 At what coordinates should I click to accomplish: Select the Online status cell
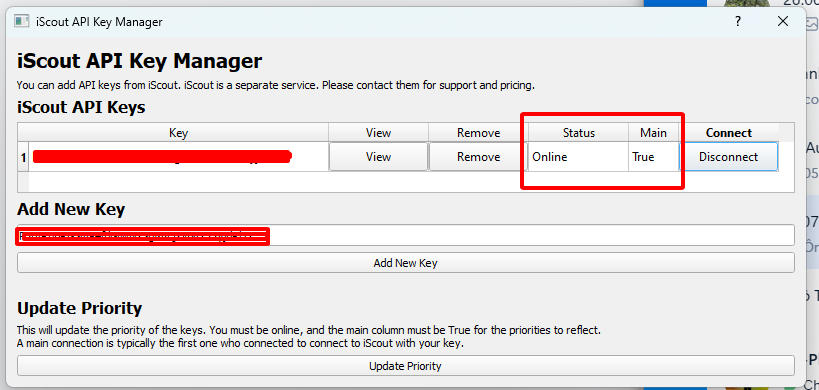(x=578, y=157)
